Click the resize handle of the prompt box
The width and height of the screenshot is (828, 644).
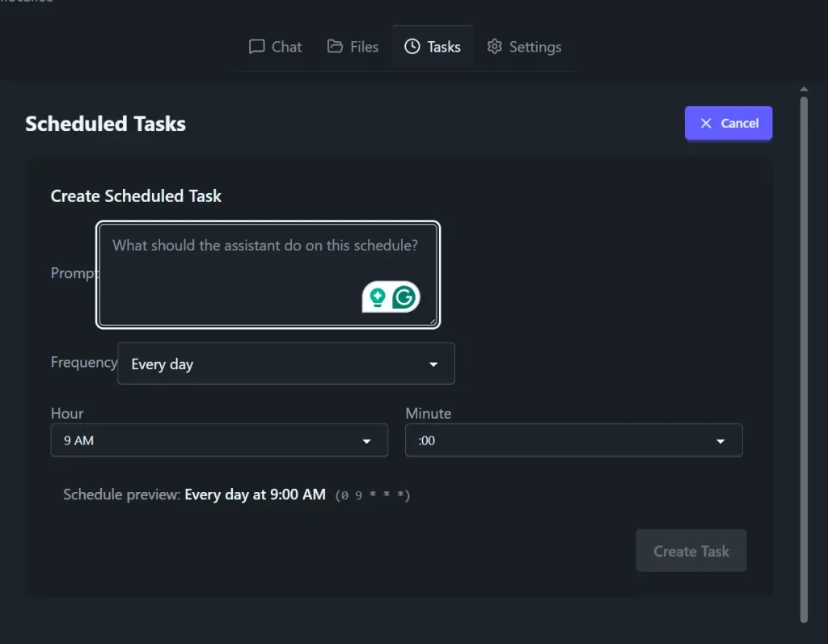433,322
